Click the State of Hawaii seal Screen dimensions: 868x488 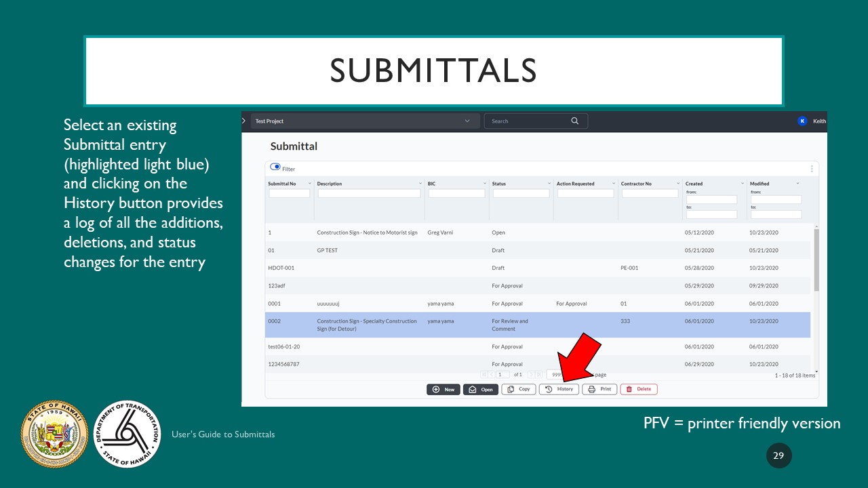tap(55, 433)
